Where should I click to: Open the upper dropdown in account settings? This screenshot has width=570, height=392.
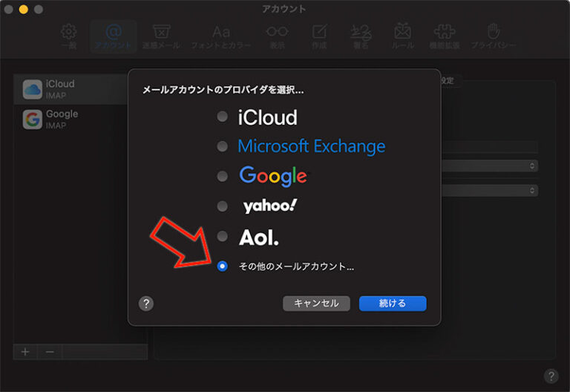point(490,166)
